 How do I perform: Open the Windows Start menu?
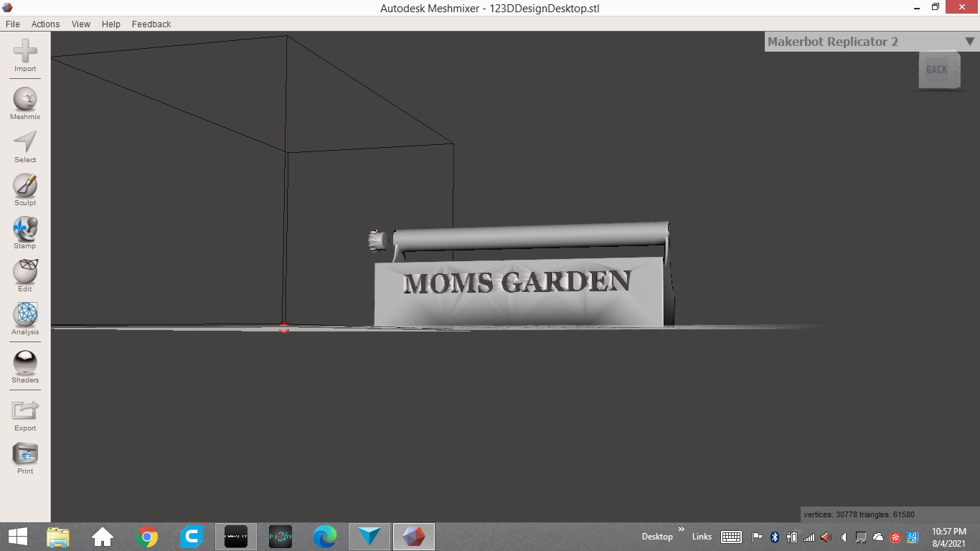18,536
